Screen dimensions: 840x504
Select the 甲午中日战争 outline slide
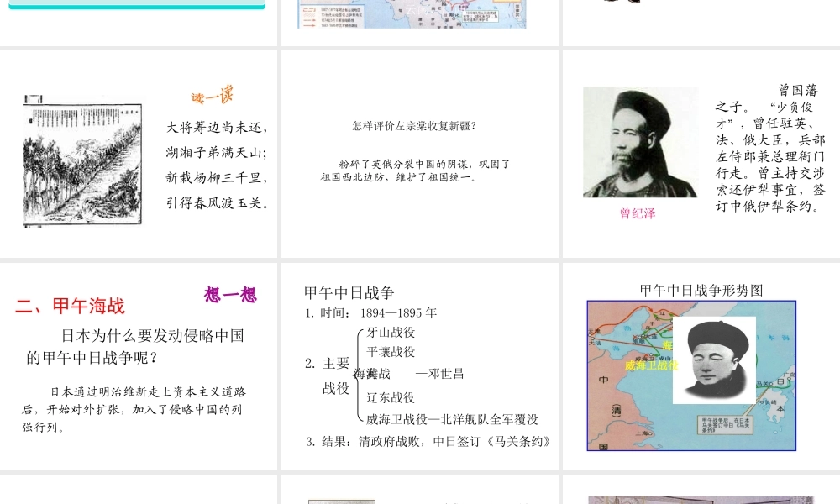pyautogui.click(x=420, y=366)
